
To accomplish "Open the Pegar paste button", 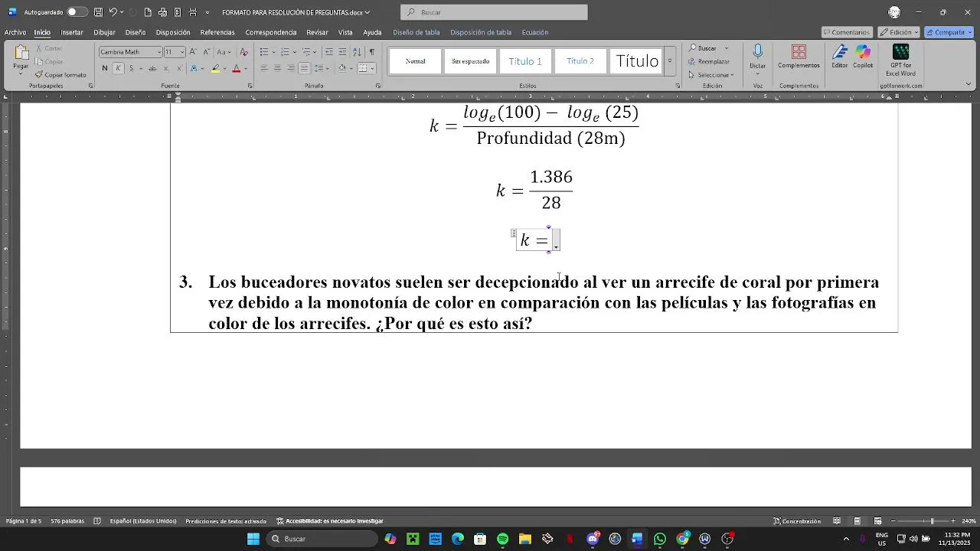I will 21,58.
